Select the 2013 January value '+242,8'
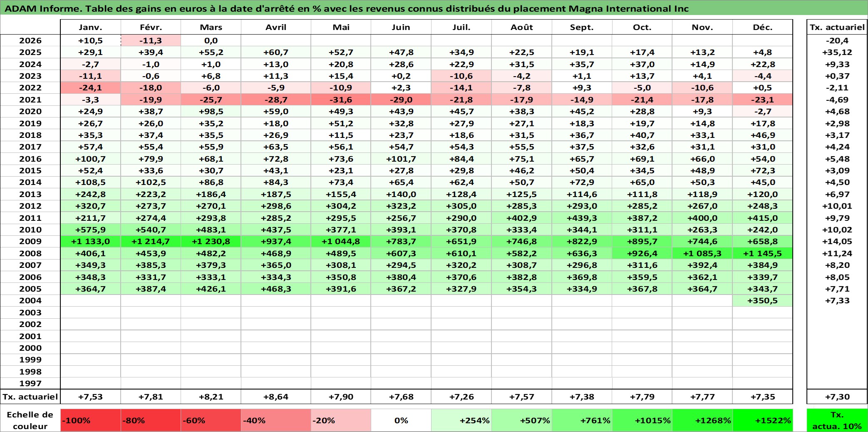Viewport: 868px width, 432px height. [90, 194]
